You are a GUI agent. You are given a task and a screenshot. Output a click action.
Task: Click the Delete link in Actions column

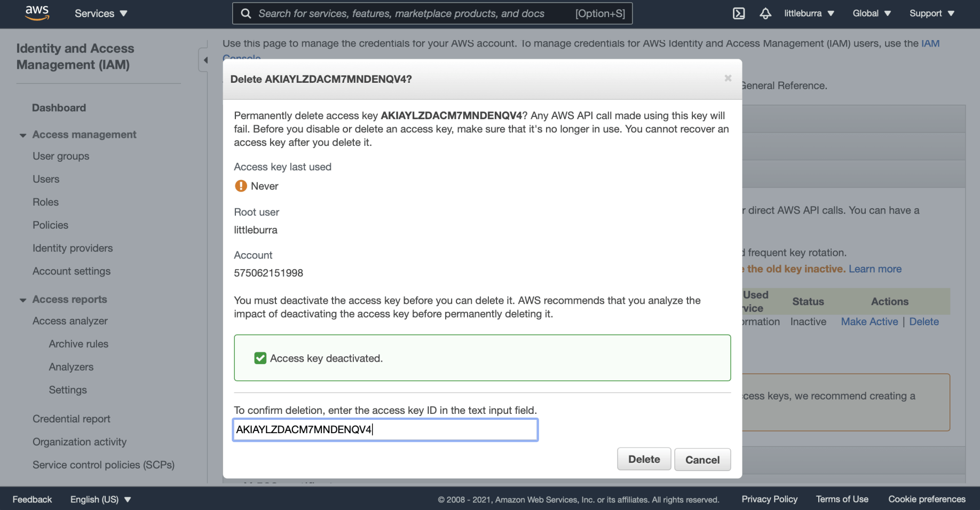click(x=924, y=321)
